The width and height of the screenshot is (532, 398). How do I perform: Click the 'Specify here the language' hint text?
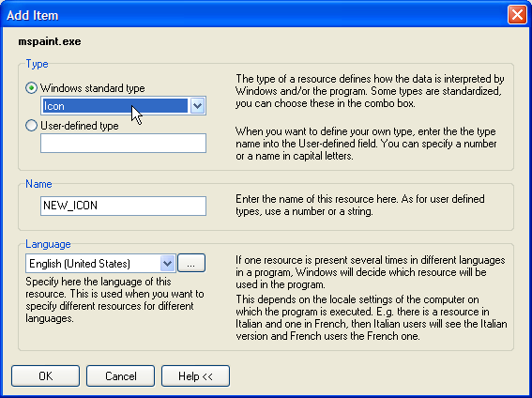point(114,300)
